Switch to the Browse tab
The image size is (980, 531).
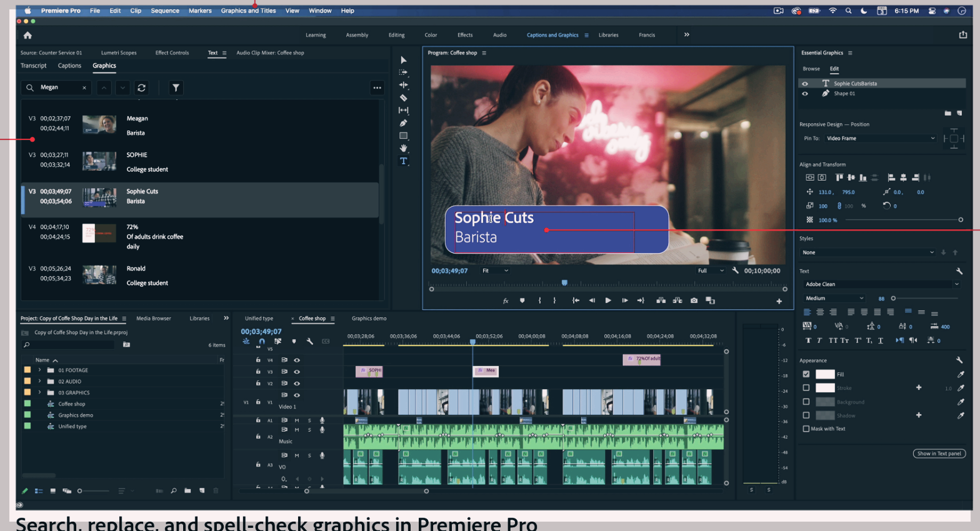811,69
